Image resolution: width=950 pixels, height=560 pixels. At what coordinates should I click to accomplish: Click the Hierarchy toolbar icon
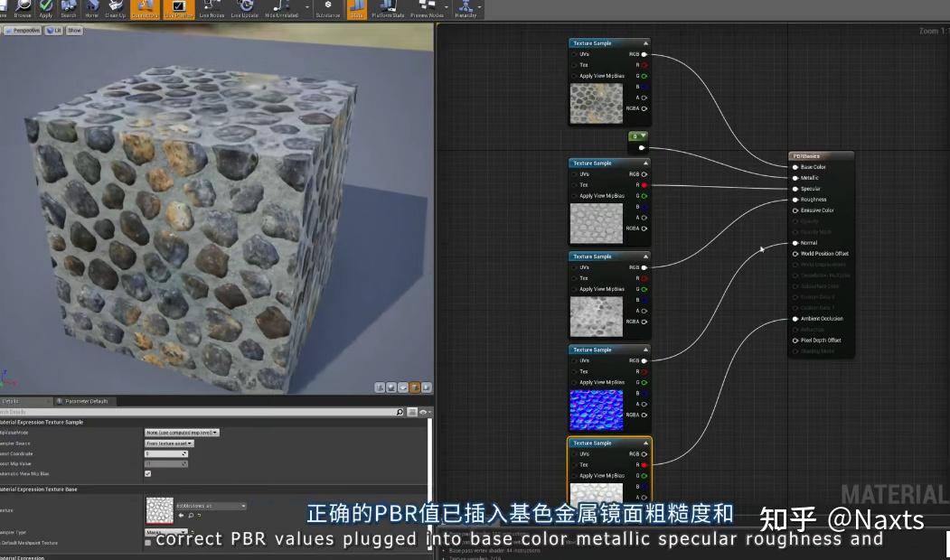pos(466,8)
